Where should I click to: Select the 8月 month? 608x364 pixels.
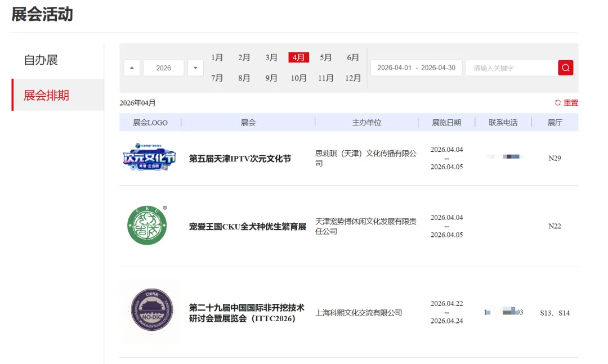pyautogui.click(x=244, y=78)
